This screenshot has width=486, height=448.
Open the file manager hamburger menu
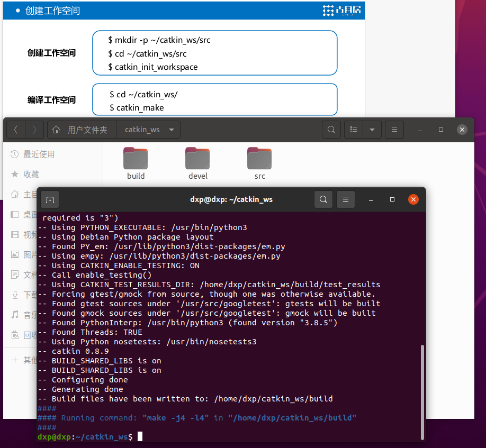(x=394, y=130)
